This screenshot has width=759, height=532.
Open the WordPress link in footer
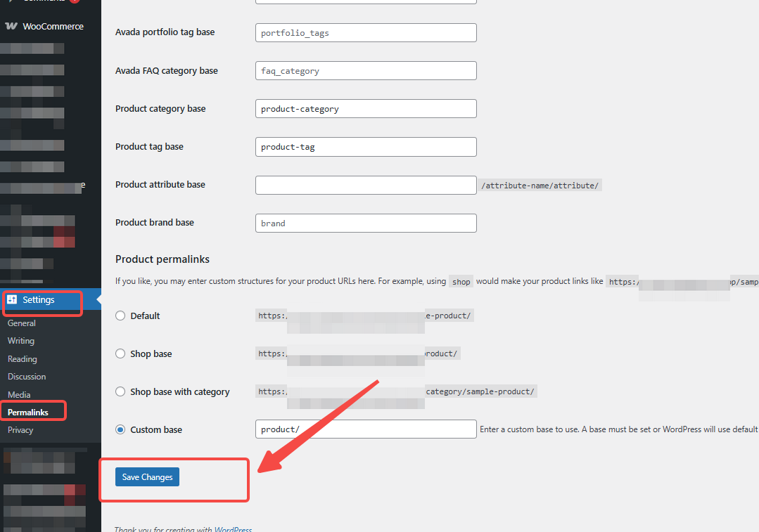233,529
